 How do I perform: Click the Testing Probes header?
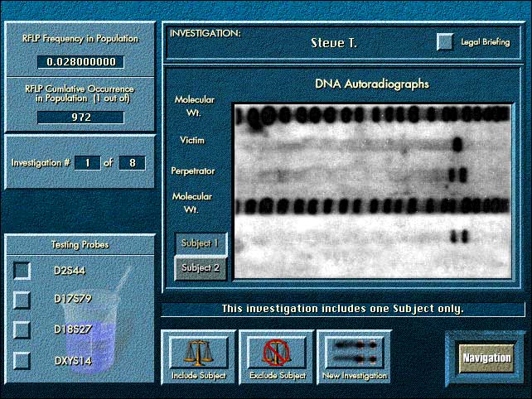click(80, 245)
